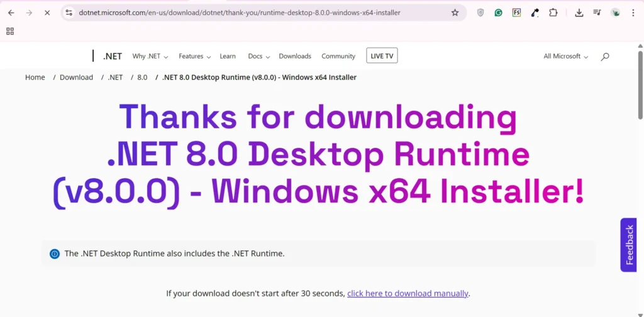Open the browser extensions puzzle icon
Screen dimensions: 644x317
(553, 13)
